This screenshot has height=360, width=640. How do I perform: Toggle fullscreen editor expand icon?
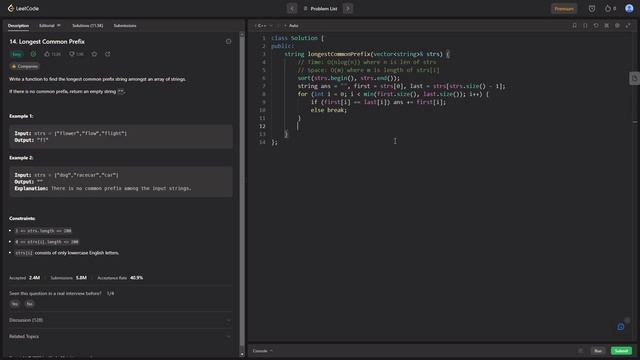pos(628,25)
